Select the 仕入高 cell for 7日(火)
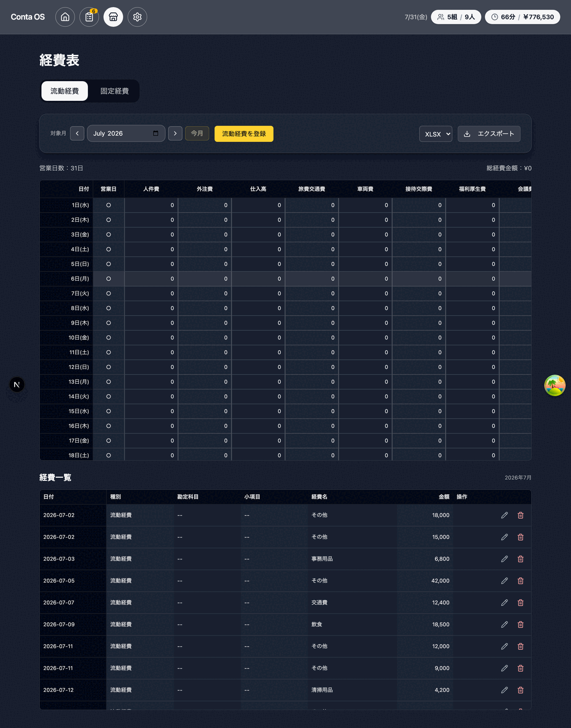This screenshot has height=728, width=571. click(x=258, y=294)
